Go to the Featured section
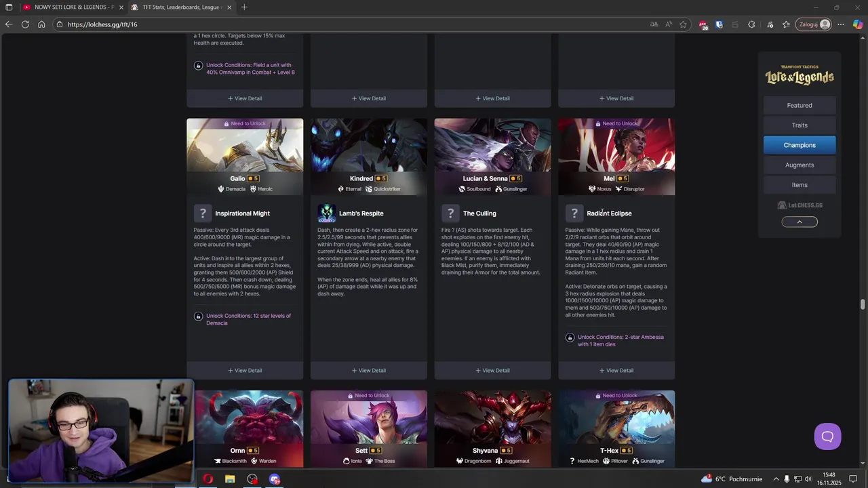868x488 pixels. (x=800, y=105)
